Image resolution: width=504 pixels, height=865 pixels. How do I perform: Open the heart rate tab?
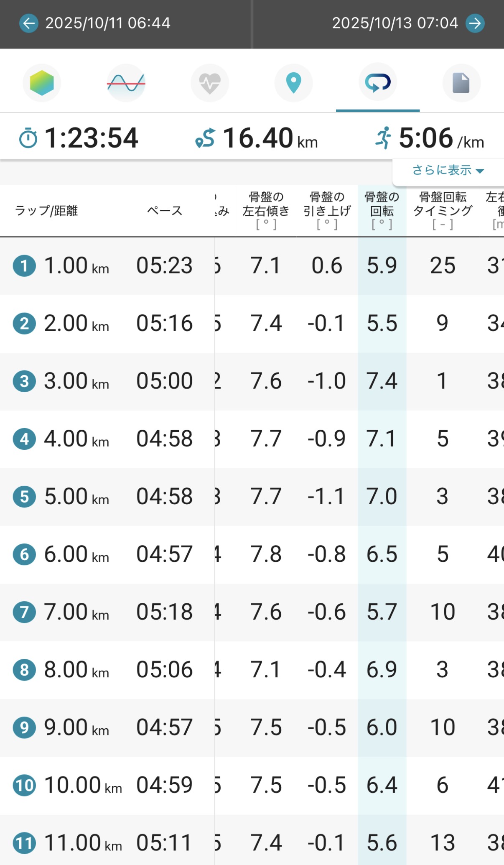pos(210,83)
